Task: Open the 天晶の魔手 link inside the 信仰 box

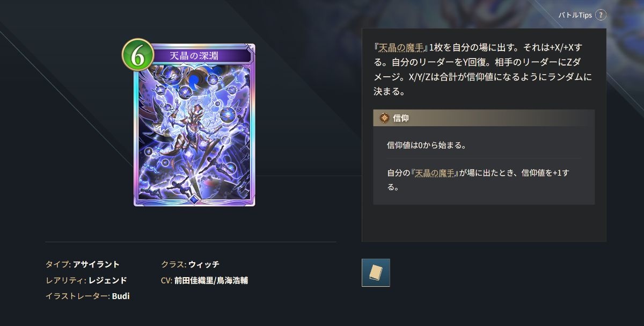Action: pos(434,173)
